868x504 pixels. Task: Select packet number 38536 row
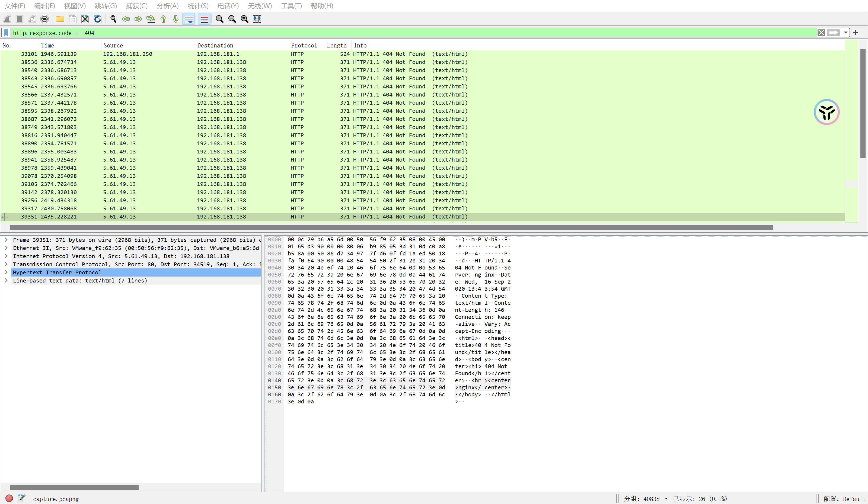pyautogui.click(x=422, y=62)
